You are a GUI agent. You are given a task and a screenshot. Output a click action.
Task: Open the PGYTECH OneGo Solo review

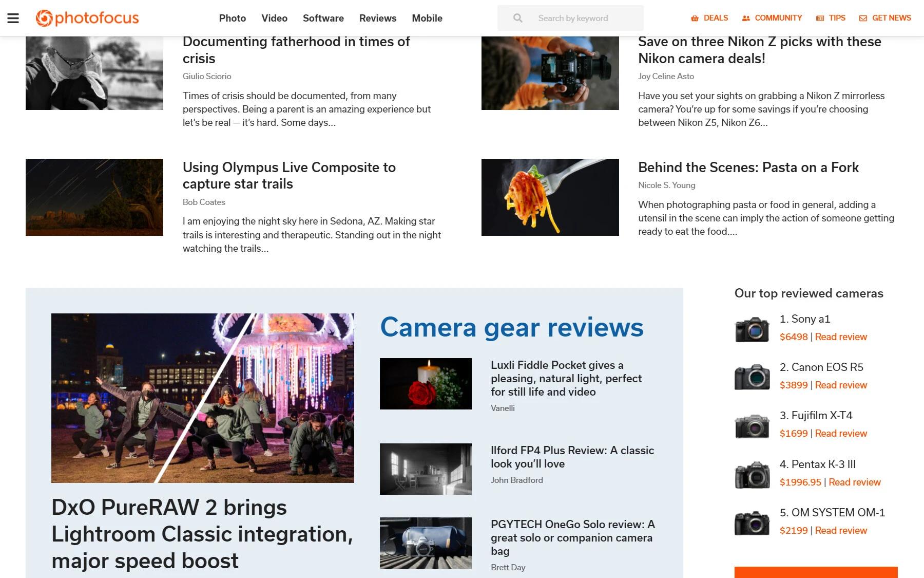coord(573,537)
